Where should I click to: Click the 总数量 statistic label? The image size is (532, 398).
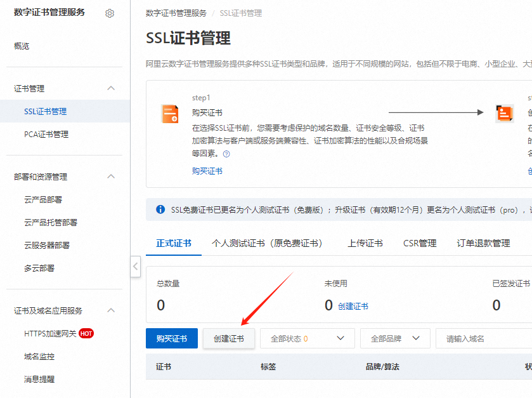[x=168, y=283]
